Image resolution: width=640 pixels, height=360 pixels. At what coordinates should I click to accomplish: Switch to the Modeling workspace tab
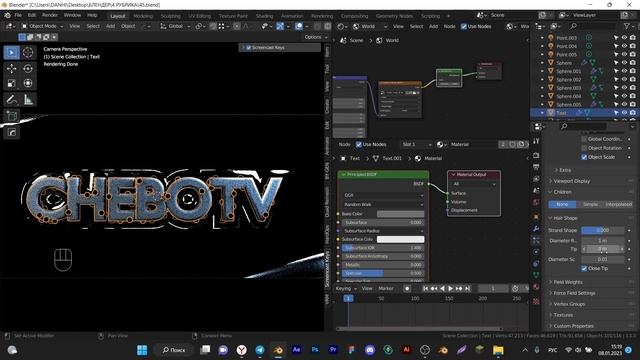143,16
